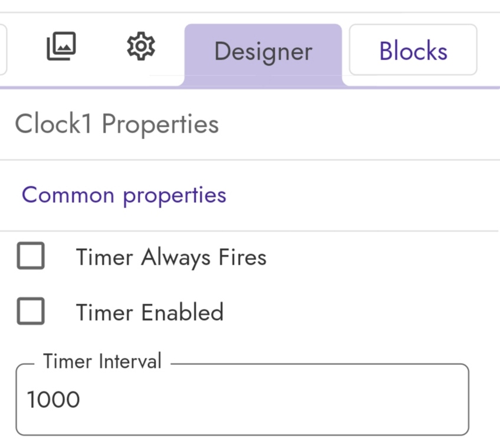Image resolution: width=500 pixels, height=448 pixels.
Task: Click the 'Timer Interval' floating field label
Action: [103, 361]
